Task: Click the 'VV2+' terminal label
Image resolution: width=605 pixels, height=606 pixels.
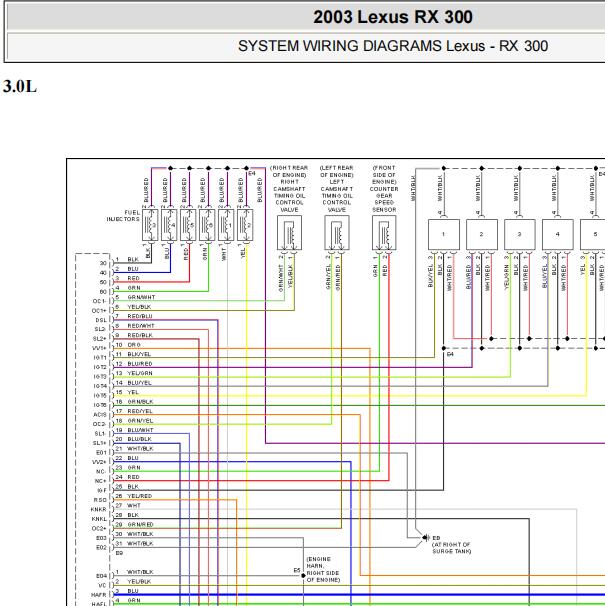Action: pyautogui.click(x=99, y=462)
